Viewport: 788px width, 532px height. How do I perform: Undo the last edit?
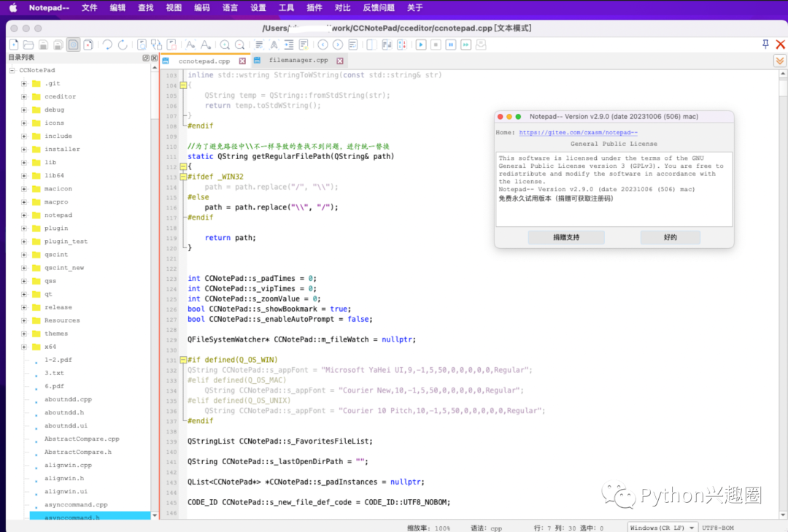click(x=107, y=45)
